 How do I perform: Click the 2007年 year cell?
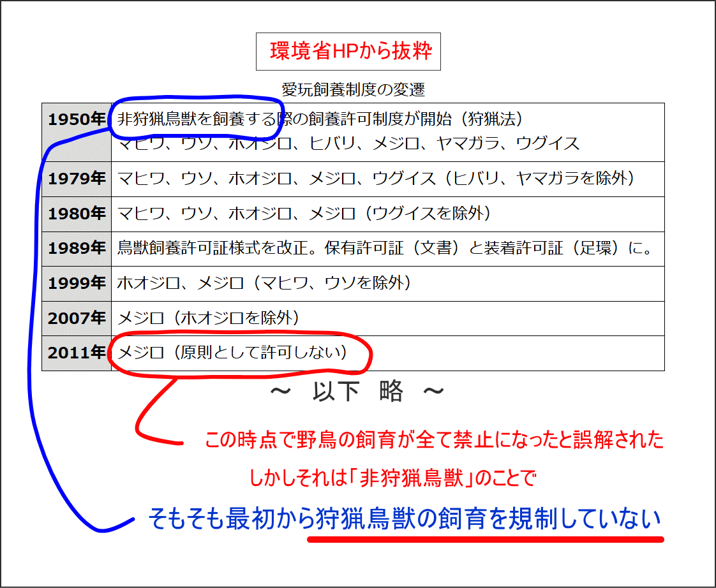point(77,319)
